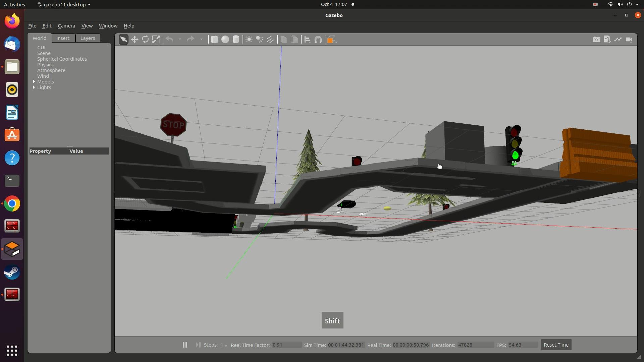This screenshot has height=362, width=644.
Task: Open Thunderbird mail from the dock
Action: point(12,44)
